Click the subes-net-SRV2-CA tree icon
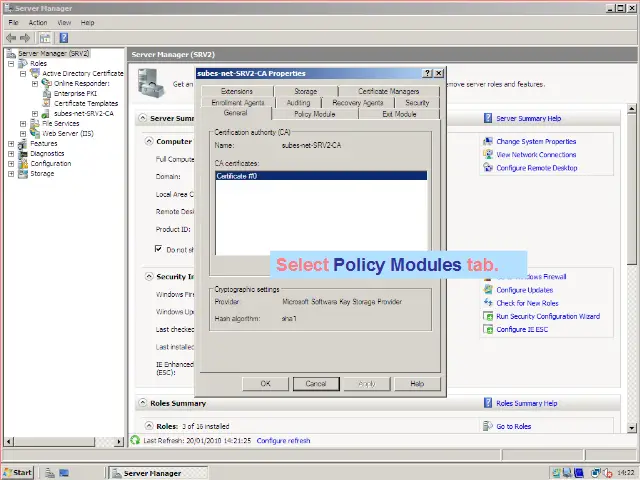 pos(46,113)
